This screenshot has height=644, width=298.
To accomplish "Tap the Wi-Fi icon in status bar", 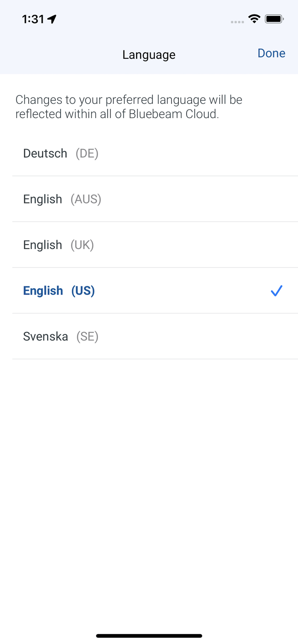I will click(254, 19).
